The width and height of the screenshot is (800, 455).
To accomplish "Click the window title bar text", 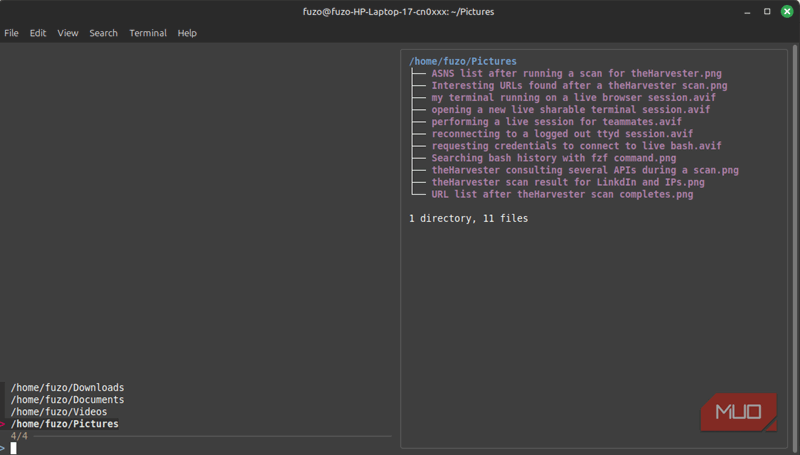I will pos(399,11).
